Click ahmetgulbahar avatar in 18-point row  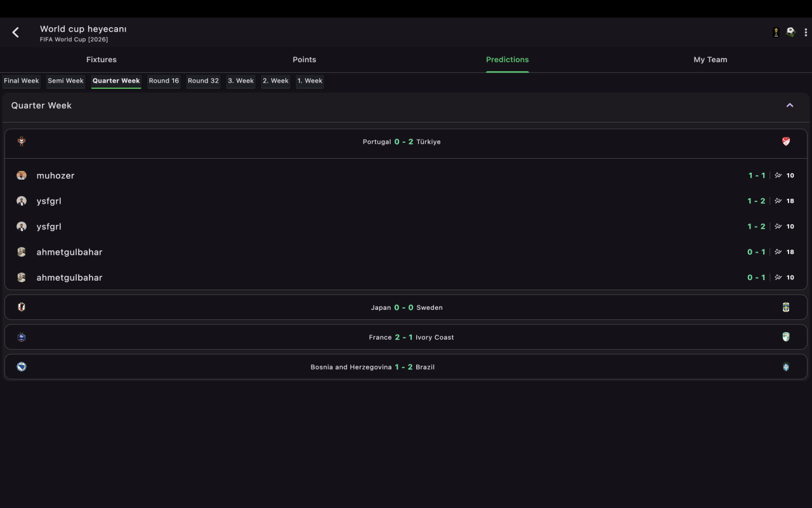click(x=22, y=251)
